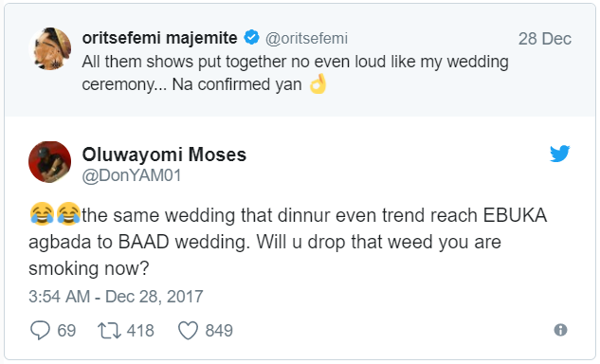The image size is (600, 364).
Task: Open the @oritsefemi handle
Action: click(x=306, y=38)
